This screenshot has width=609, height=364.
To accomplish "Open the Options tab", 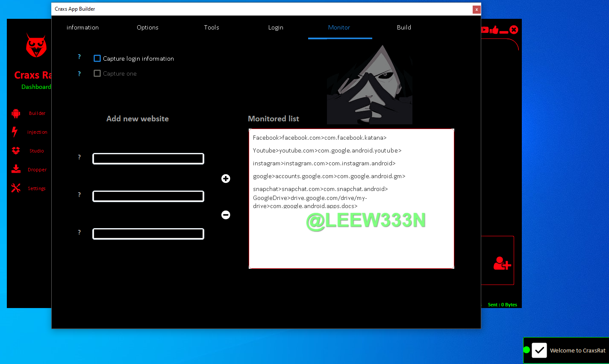I will click(147, 27).
